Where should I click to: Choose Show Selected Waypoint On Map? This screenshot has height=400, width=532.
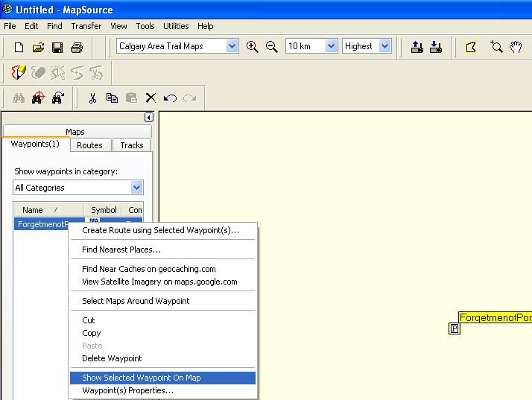point(141,378)
